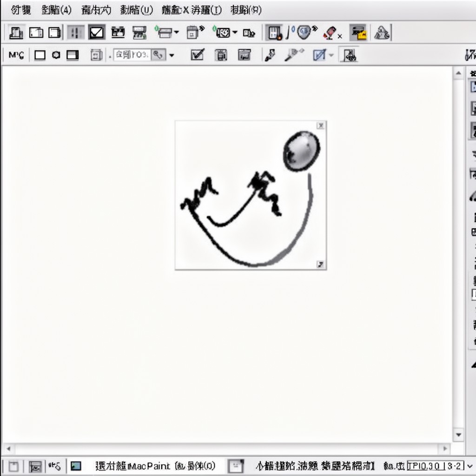
Task: Click the resize handle arrow on sketch image
Action: 321,264
